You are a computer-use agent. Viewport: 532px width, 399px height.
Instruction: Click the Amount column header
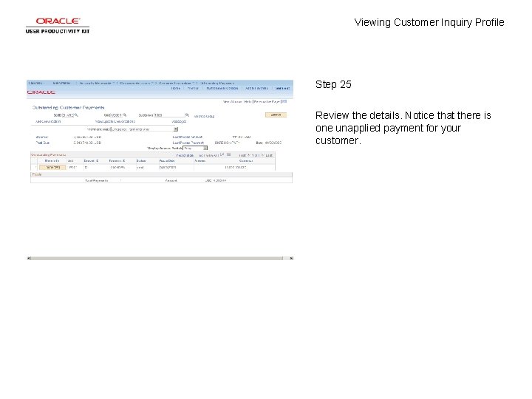click(200, 161)
